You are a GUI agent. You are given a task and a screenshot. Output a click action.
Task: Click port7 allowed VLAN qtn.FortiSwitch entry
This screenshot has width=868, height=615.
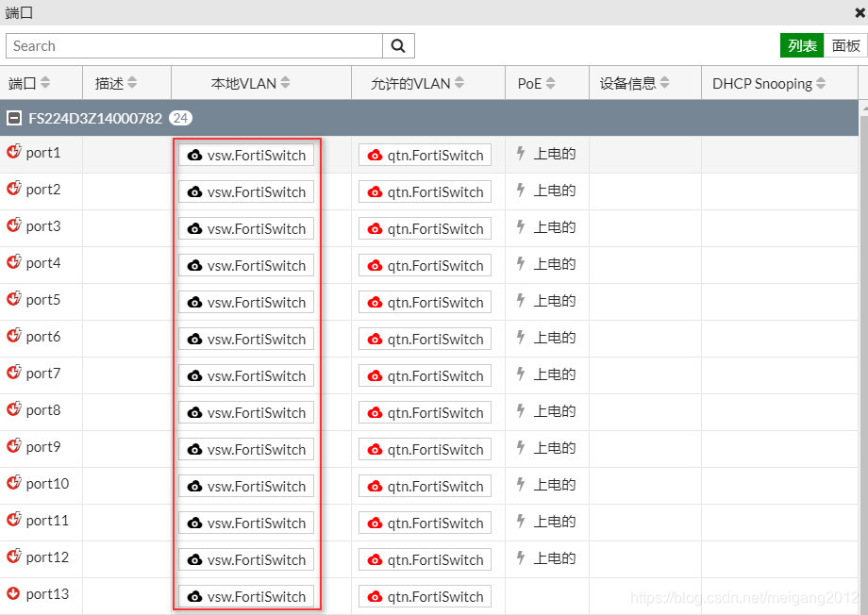(425, 375)
